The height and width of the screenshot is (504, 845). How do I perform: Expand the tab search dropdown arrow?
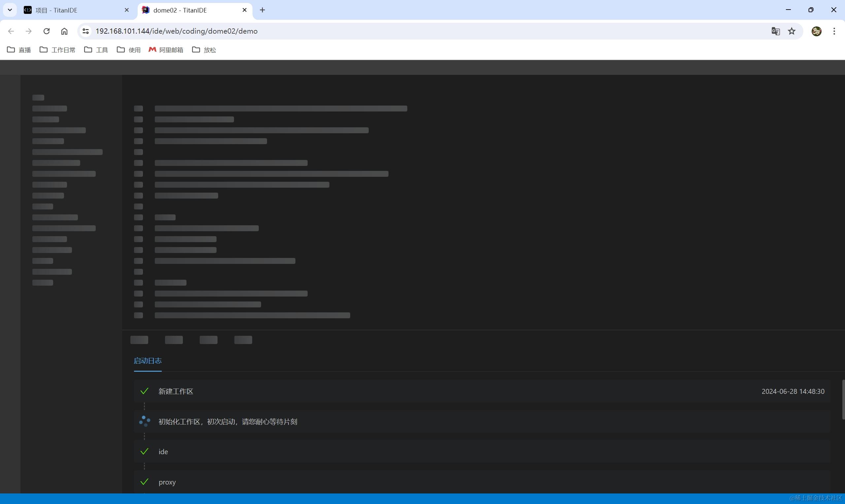click(x=10, y=10)
